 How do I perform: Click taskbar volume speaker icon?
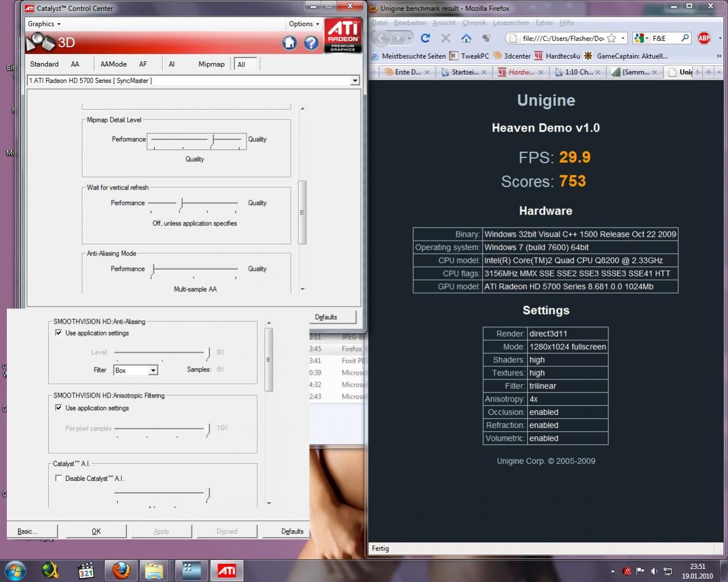tap(654, 571)
